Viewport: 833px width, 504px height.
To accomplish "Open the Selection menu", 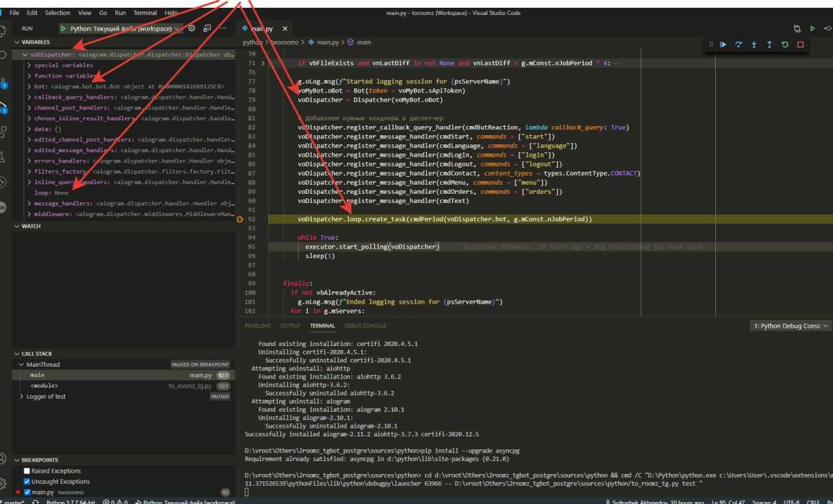I will click(x=57, y=13).
